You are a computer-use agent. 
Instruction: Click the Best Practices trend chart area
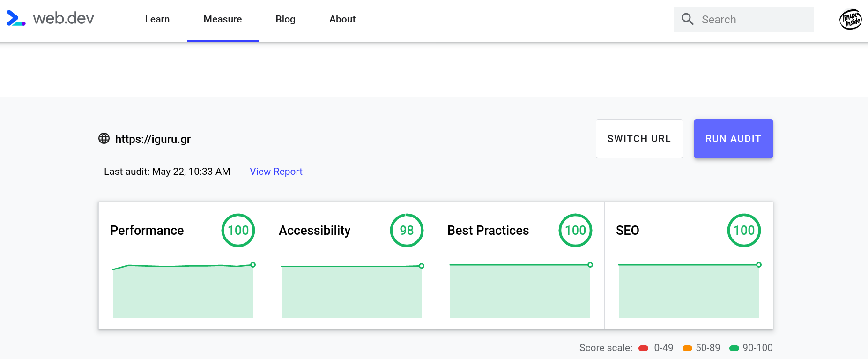520,292
